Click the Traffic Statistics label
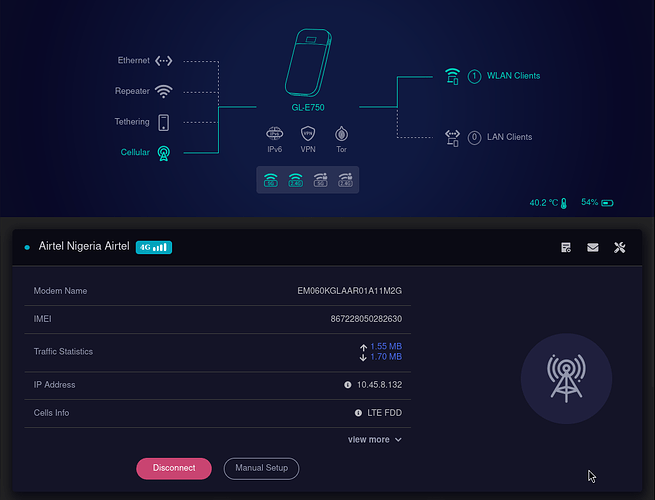Viewport: 655px width, 500px height. coord(63,352)
